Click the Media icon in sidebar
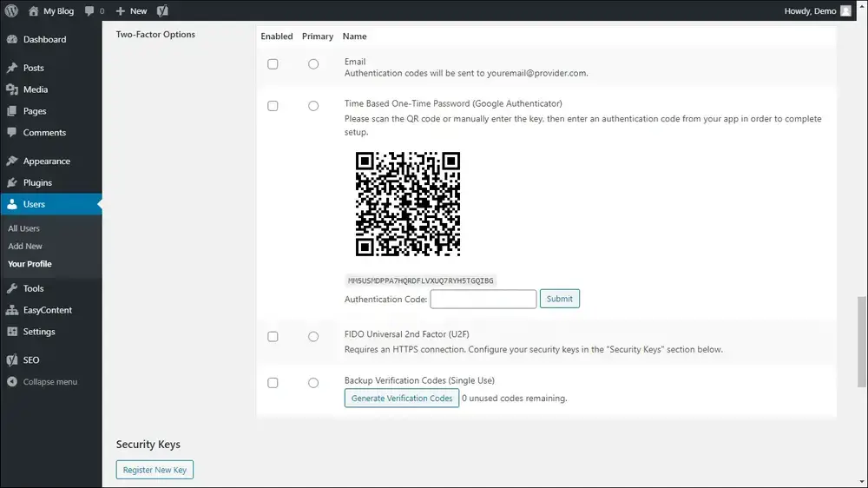 click(12, 89)
